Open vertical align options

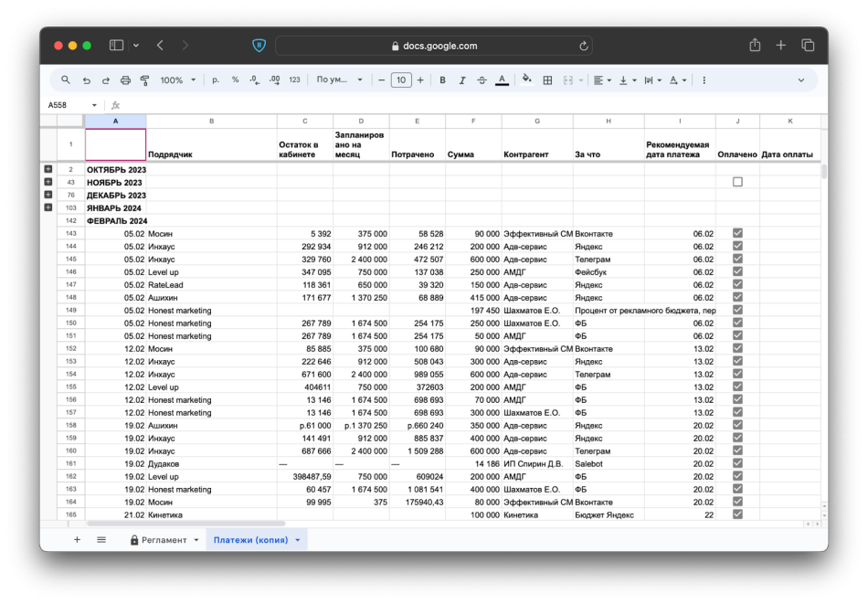(628, 80)
